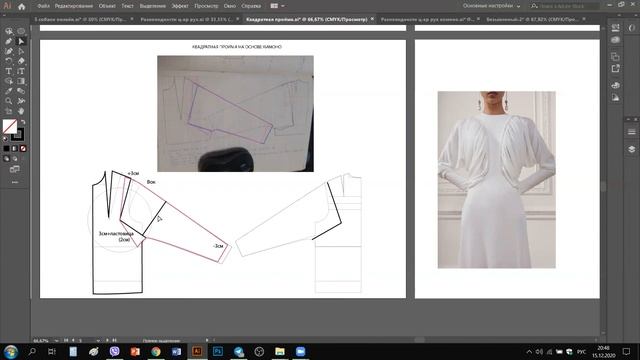The image size is (640, 360).
Task: Select the Gradient tool
Action: coord(21,81)
